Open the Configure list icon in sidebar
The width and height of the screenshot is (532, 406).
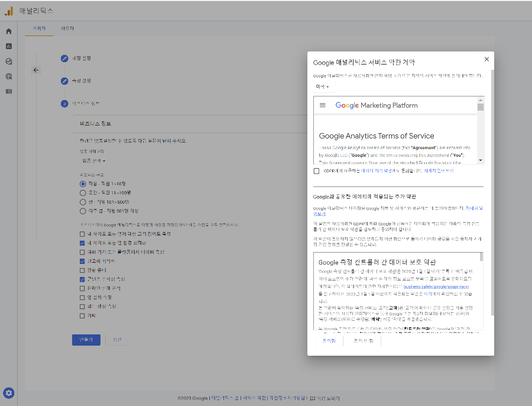pyautogui.click(x=9, y=91)
